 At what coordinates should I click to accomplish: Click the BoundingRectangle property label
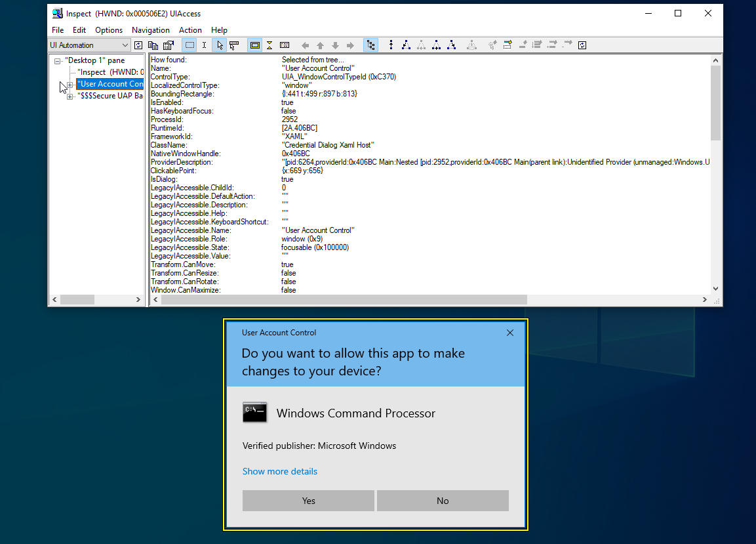[x=182, y=94]
